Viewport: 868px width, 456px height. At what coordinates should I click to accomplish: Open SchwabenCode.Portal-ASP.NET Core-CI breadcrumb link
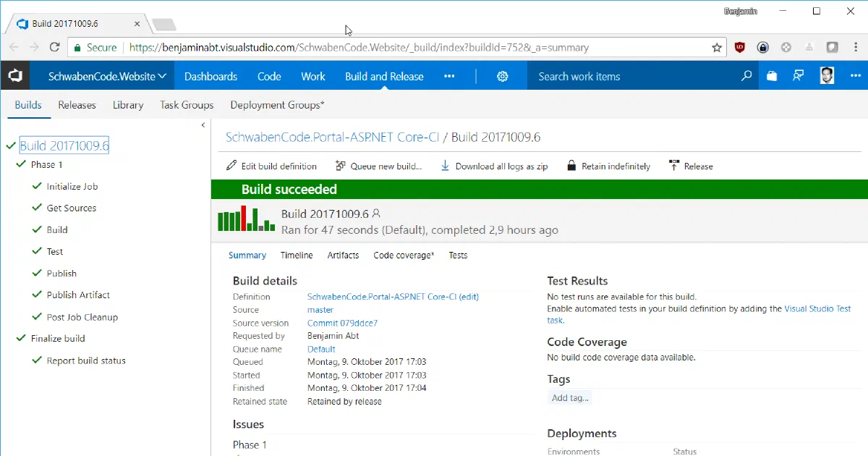pyautogui.click(x=333, y=138)
